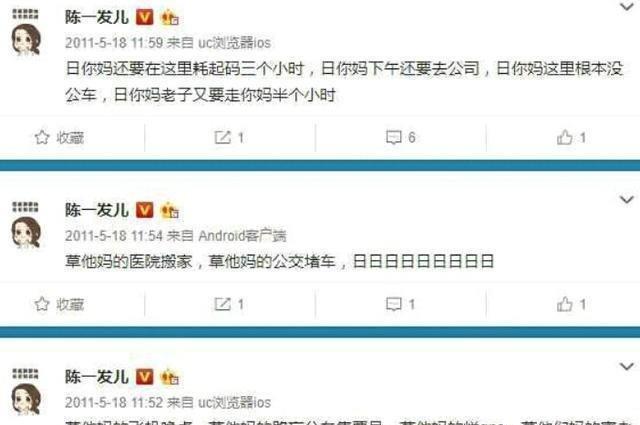This screenshot has width=640, height=425.
Task: Click the uc浏览器ios source on the 11:52 post
Action: (234, 403)
